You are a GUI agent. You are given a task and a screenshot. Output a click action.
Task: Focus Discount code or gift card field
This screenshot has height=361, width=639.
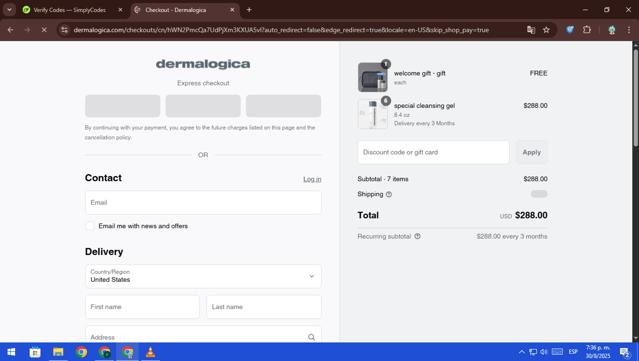[x=433, y=152]
